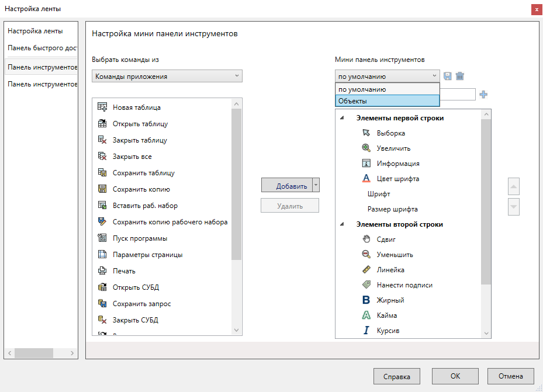Click the Увеличить zoom-in magnifier icon
Screen dimensions: 543x392
[x=366, y=148]
